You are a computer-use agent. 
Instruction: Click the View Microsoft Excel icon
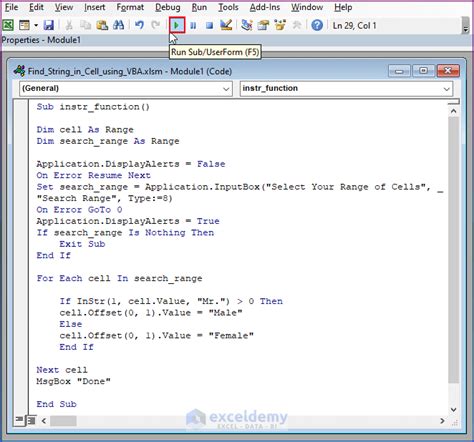(8, 25)
